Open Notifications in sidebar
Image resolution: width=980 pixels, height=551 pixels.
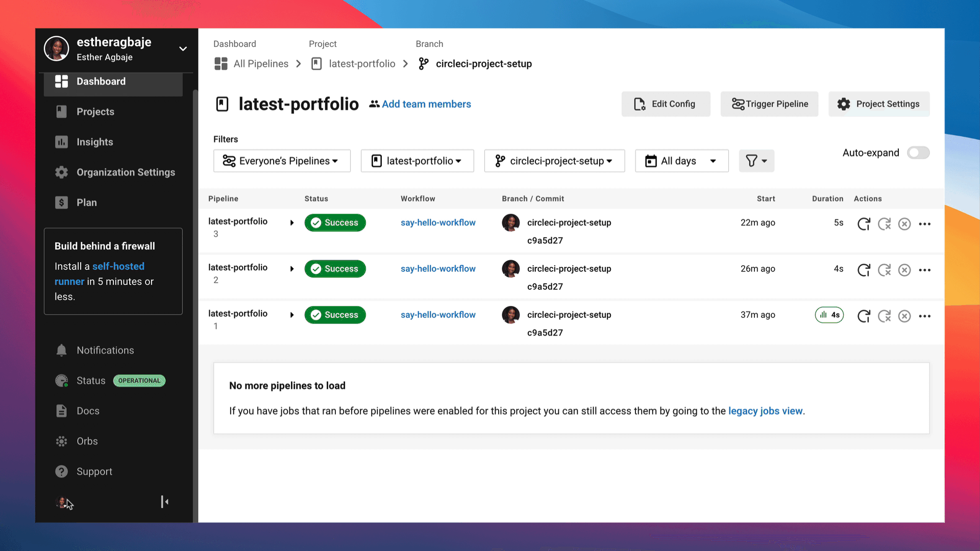tap(113, 350)
